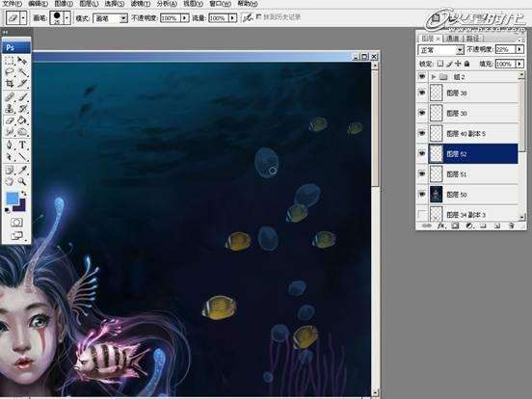Open the tool preset picker arrow
Screen dimensions: 532x399
[x=23, y=17]
